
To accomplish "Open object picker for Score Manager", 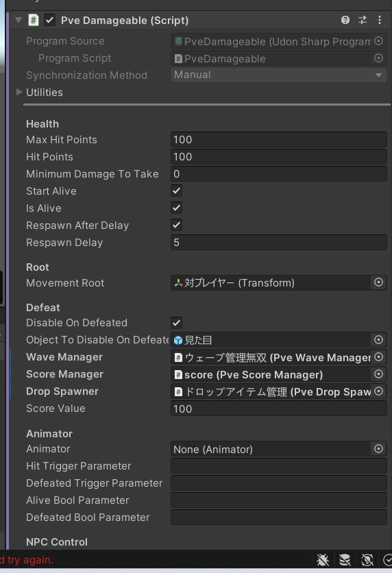I will click(378, 374).
